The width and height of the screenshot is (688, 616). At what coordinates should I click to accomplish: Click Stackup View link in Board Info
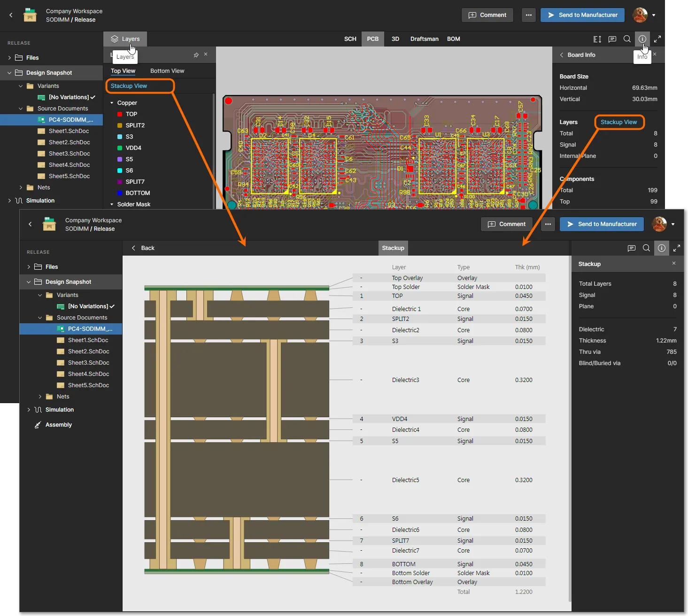(x=618, y=122)
